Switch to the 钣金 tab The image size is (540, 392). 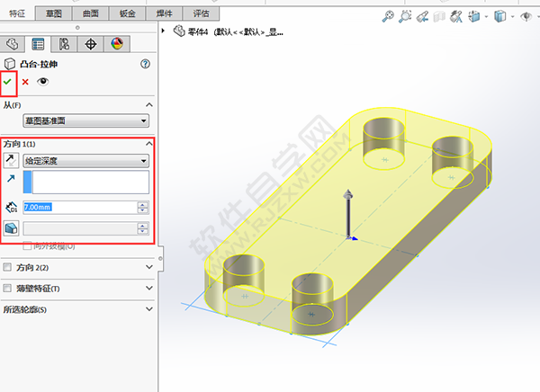[x=128, y=13]
